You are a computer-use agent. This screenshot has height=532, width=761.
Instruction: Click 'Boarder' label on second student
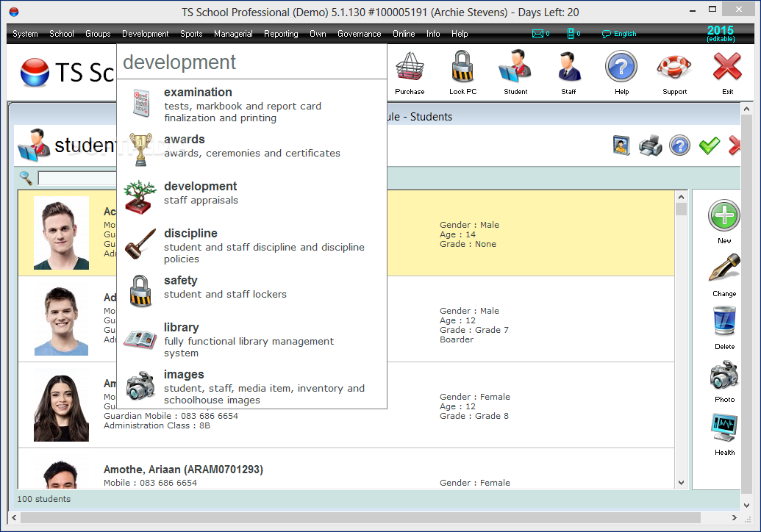457,339
